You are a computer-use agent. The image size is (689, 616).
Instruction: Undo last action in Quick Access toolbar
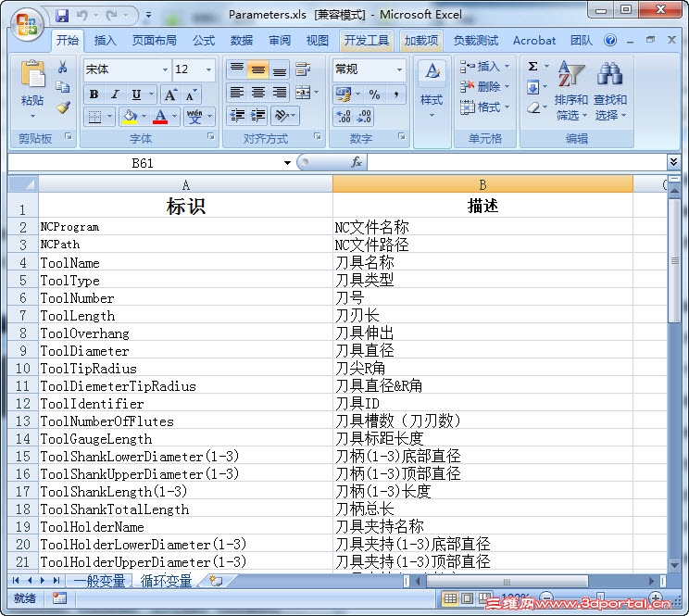pos(82,16)
